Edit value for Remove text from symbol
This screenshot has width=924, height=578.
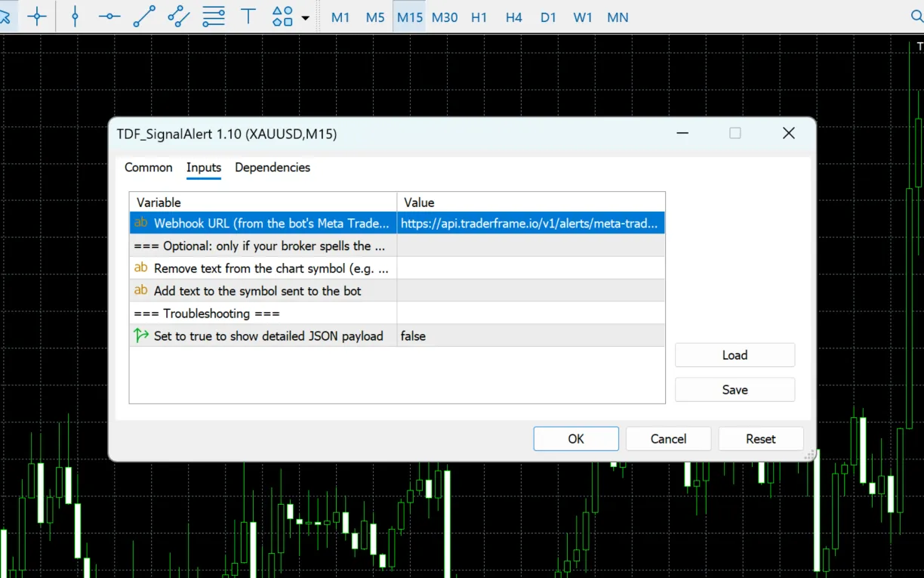[531, 268]
